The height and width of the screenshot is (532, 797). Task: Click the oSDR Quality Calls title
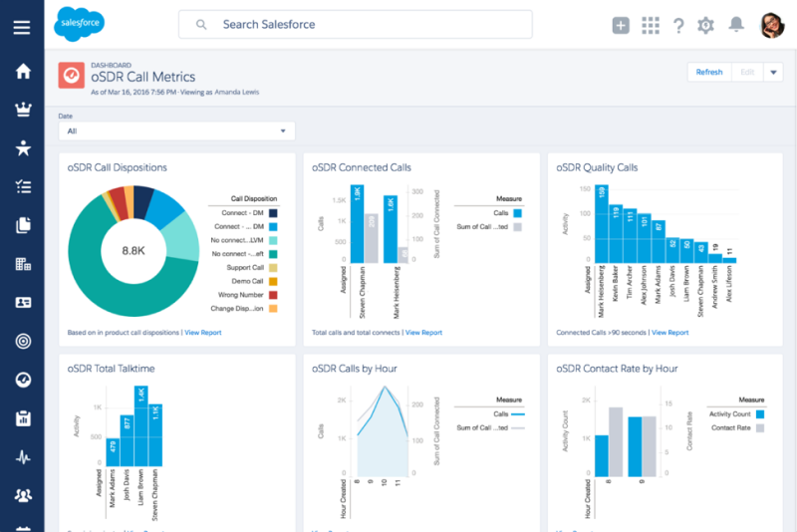(x=597, y=167)
